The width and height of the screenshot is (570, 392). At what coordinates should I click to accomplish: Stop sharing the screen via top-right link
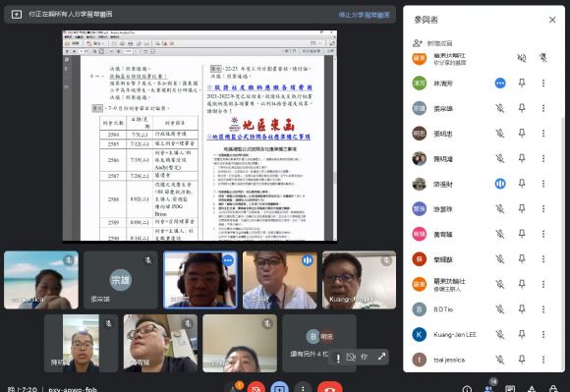pyautogui.click(x=364, y=15)
